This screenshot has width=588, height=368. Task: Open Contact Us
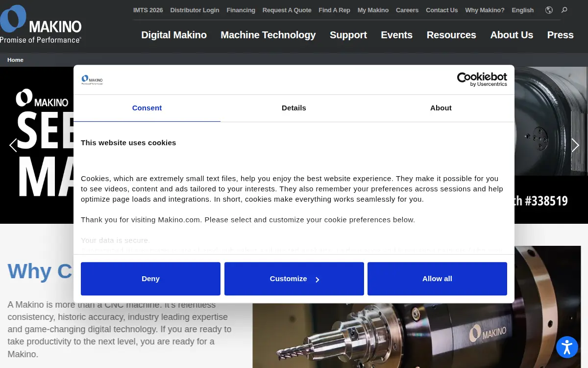point(441,10)
